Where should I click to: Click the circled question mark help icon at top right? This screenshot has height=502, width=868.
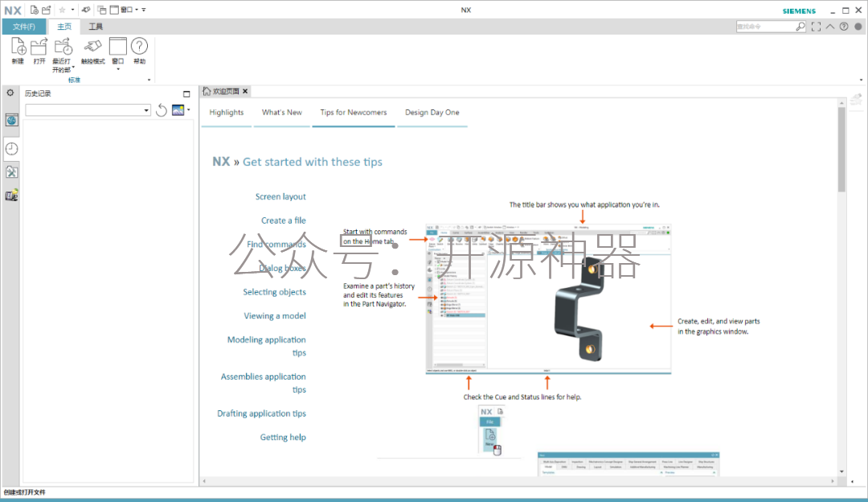844,27
